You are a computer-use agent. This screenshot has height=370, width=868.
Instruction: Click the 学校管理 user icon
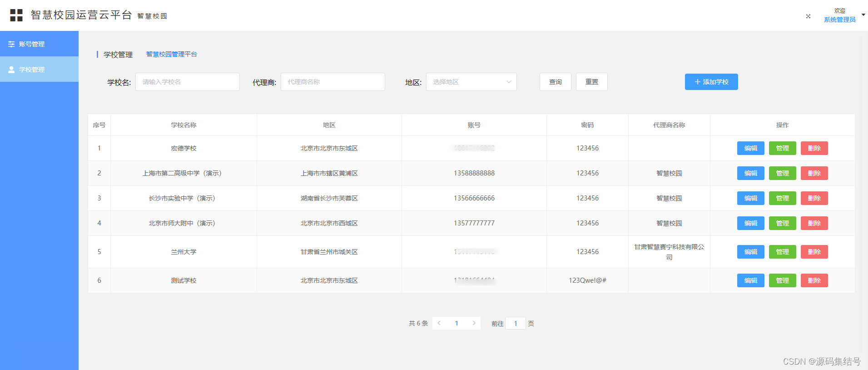(11, 70)
